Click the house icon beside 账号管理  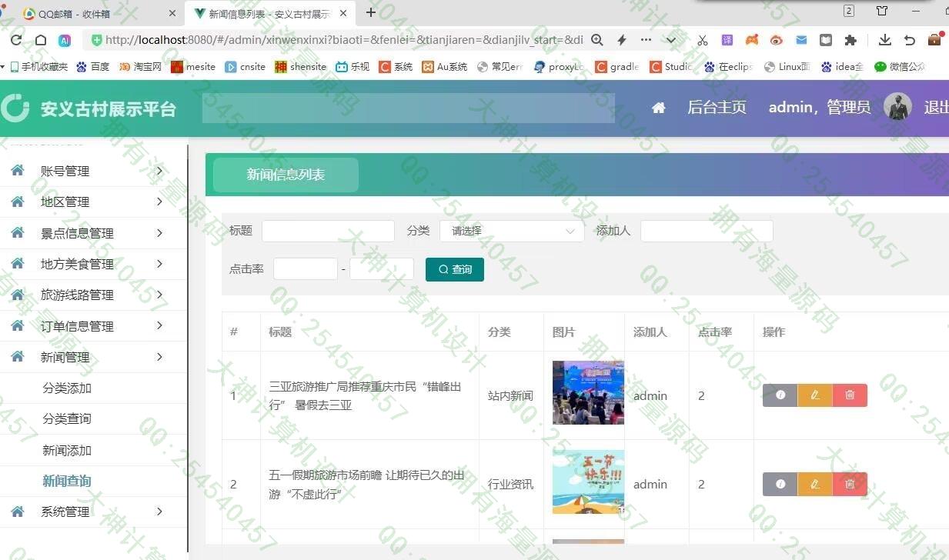(x=18, y=171)
